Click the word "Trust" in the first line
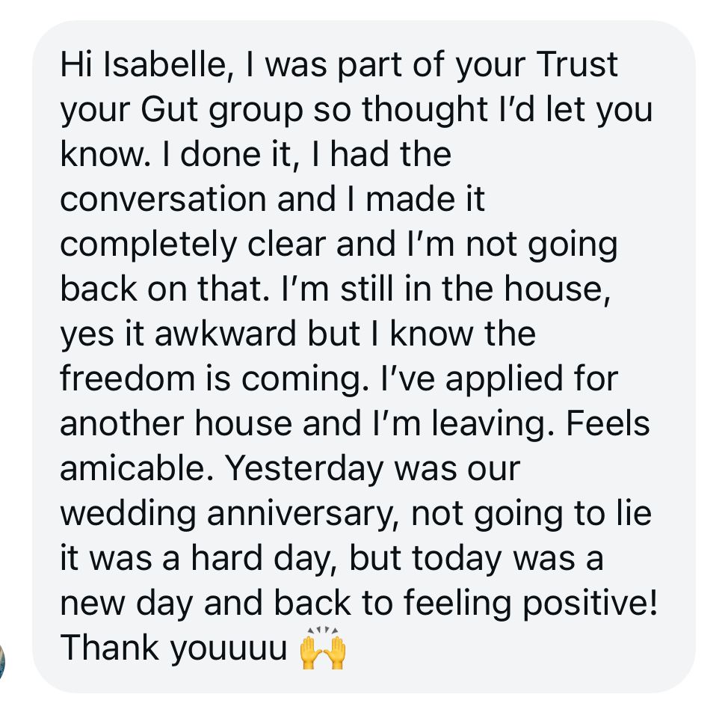This screenshot has width=728, height=727. click(x=576, y=64)
